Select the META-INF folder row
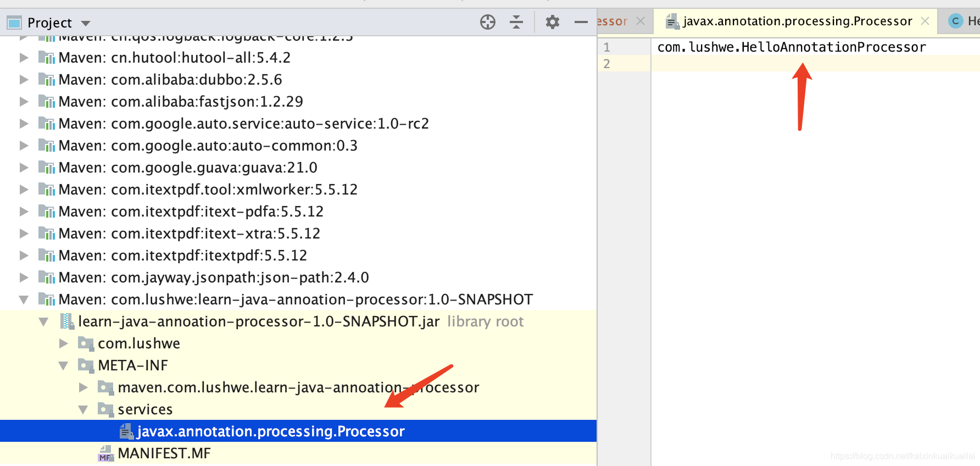980x466 pixels. (298, 365)
